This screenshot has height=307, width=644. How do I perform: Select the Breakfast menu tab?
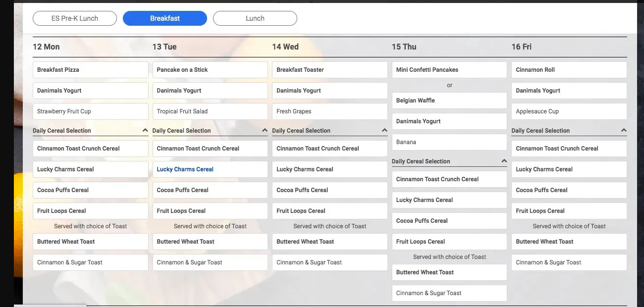[x=165, y=18]
